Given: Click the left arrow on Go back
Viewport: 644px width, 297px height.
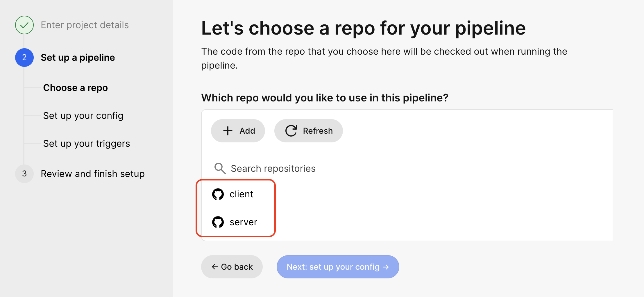Looking at the screenshot, I should pyautogui.click(x=215, y=267).
